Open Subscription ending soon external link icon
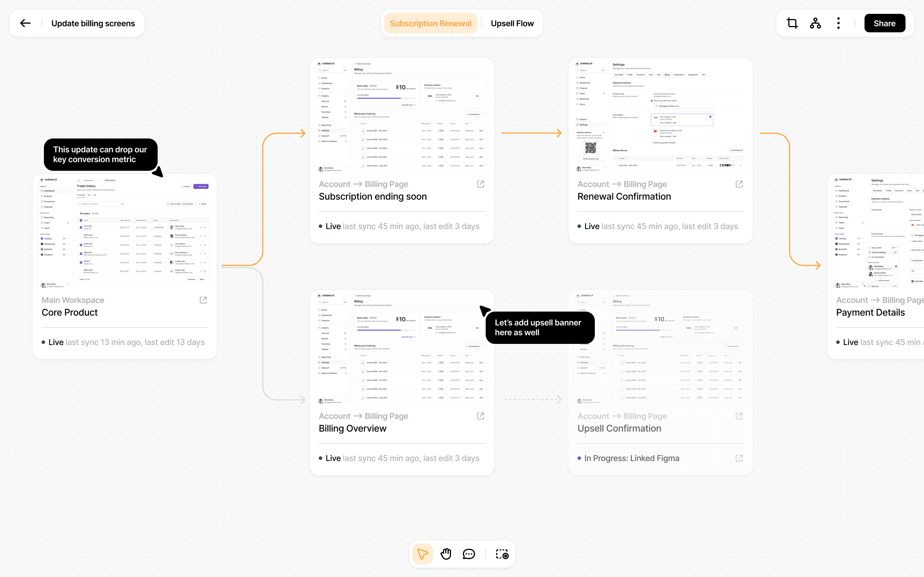The height and width of the screenshot is (577, 924). 480,184
